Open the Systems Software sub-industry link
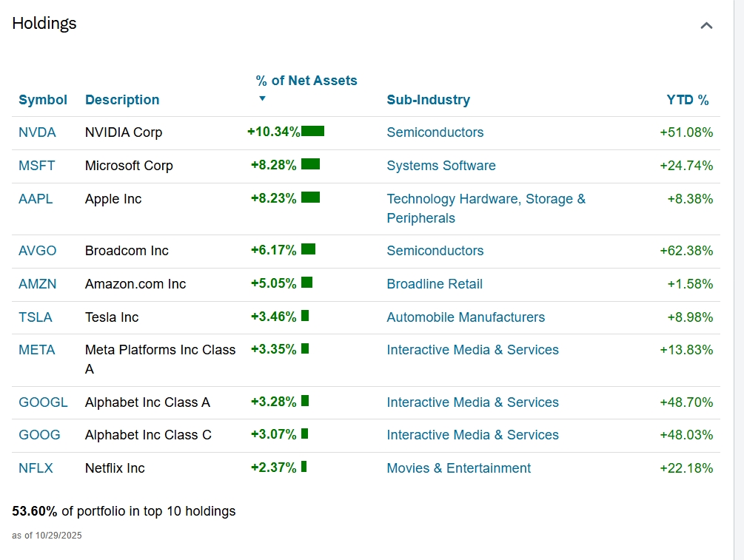This screenshot has height=560, width=744. tap(441, 166)
